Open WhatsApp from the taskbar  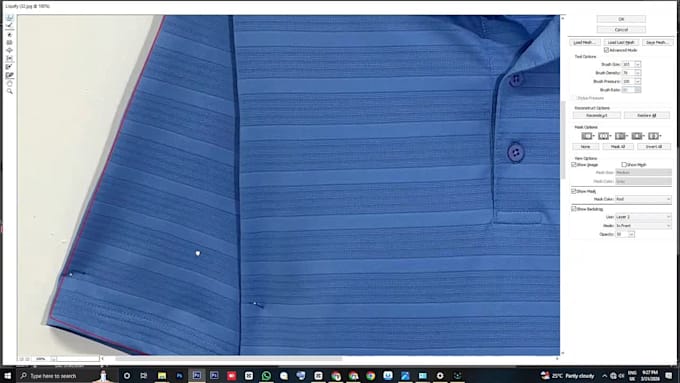click(266, 376)
